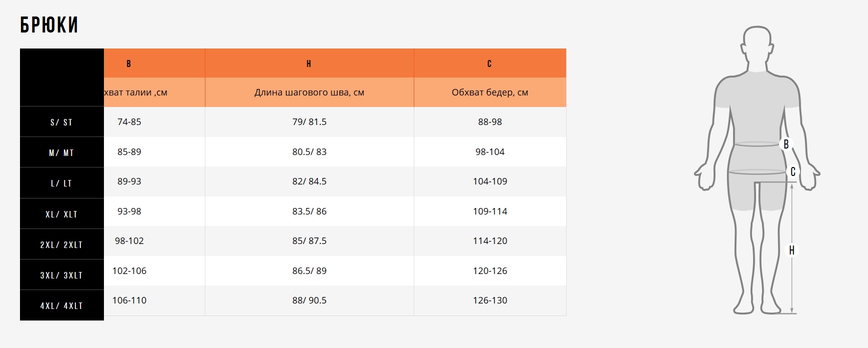Select the 3XL/ 3XLT size row label
Image resolution: width=868 pixels, height=348 pixels.
click(61, 275)
